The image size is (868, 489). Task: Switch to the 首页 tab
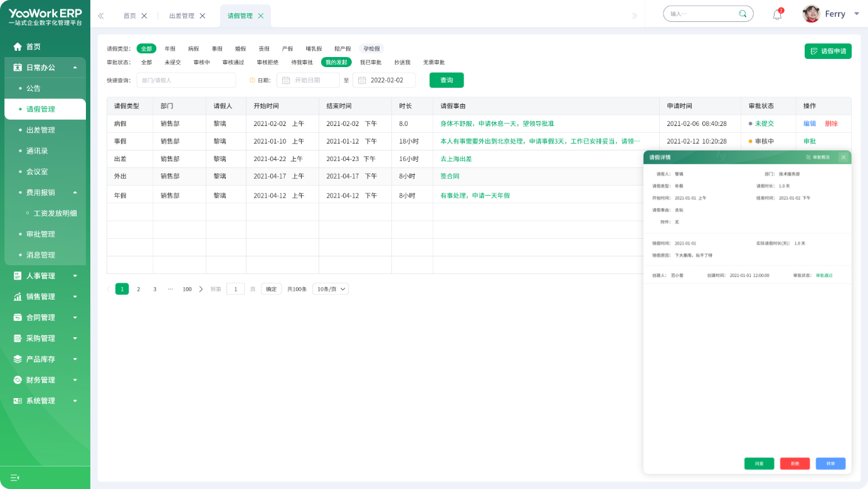click(130, 16)
